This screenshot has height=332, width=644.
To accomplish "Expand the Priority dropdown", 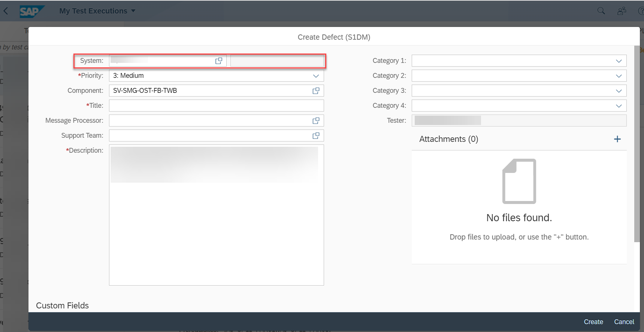I will click(316, 76).
